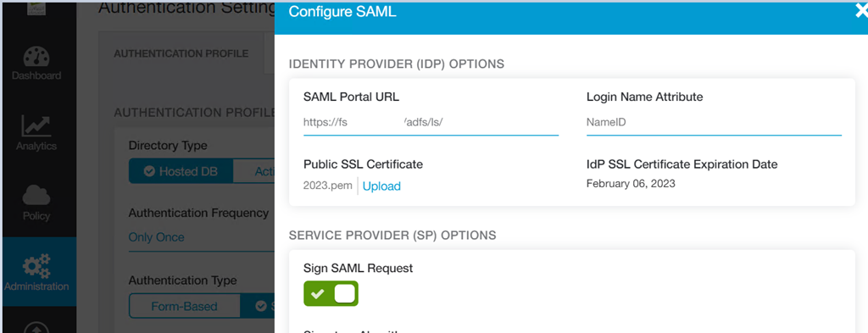Edit the SAML Portal URL field
Viewport: 868px width, 333px height.
431,123
